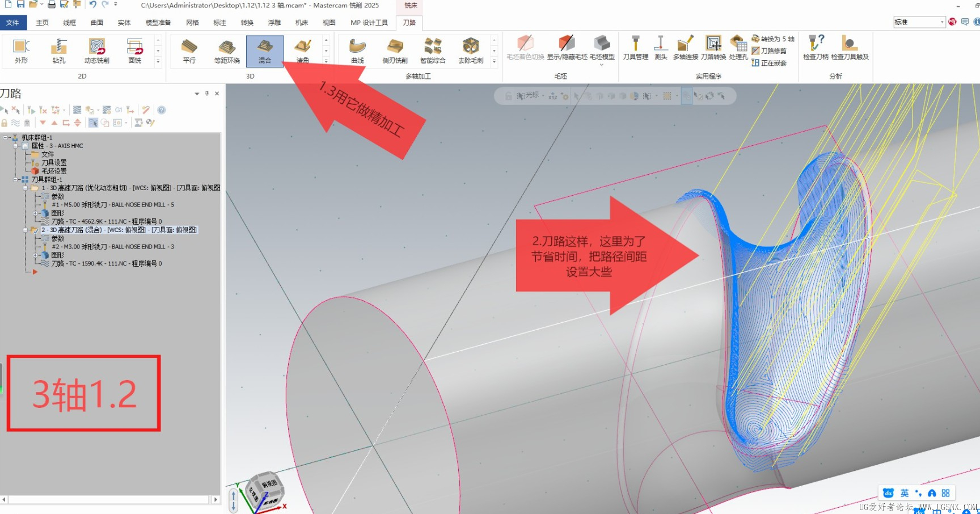This screenshot has height=514, width=980.
Task: Expand the 3D toolpath gallery
Action: [326, 61]
